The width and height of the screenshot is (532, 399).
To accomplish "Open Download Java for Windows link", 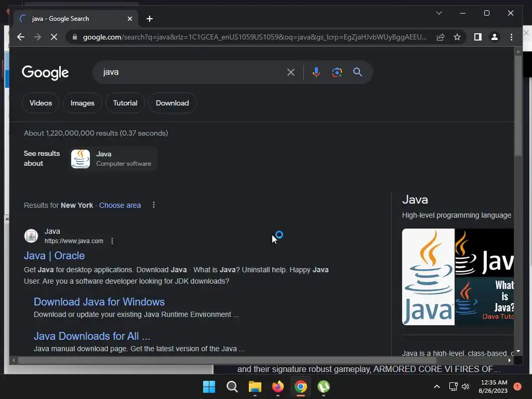I will 99,302.
